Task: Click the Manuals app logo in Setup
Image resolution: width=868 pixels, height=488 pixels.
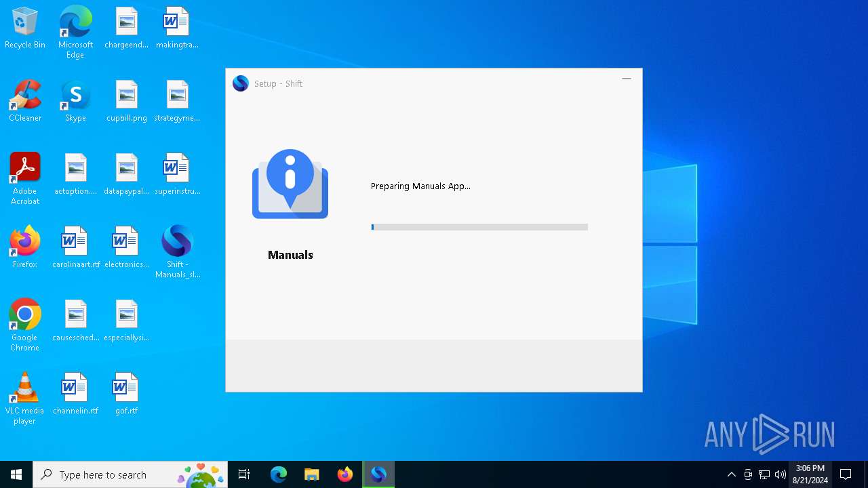Action: point(290,184)
